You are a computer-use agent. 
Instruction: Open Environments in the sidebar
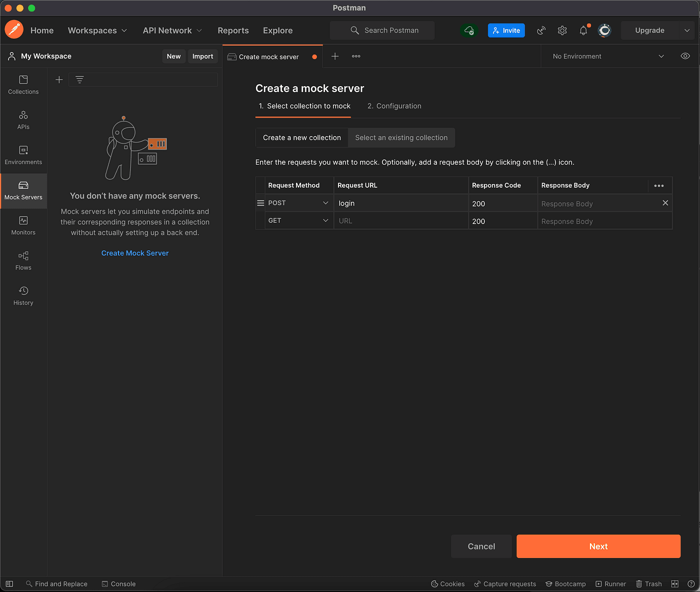(23, 156)
